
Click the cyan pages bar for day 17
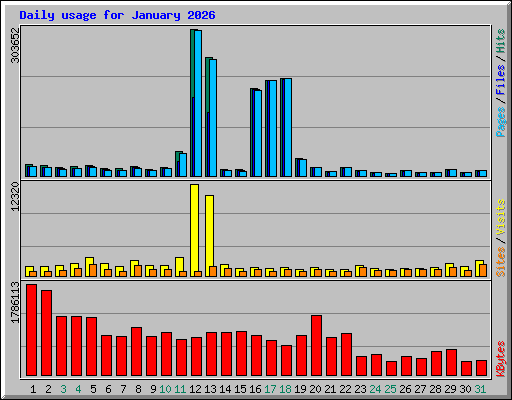click(x=273, y=128)
